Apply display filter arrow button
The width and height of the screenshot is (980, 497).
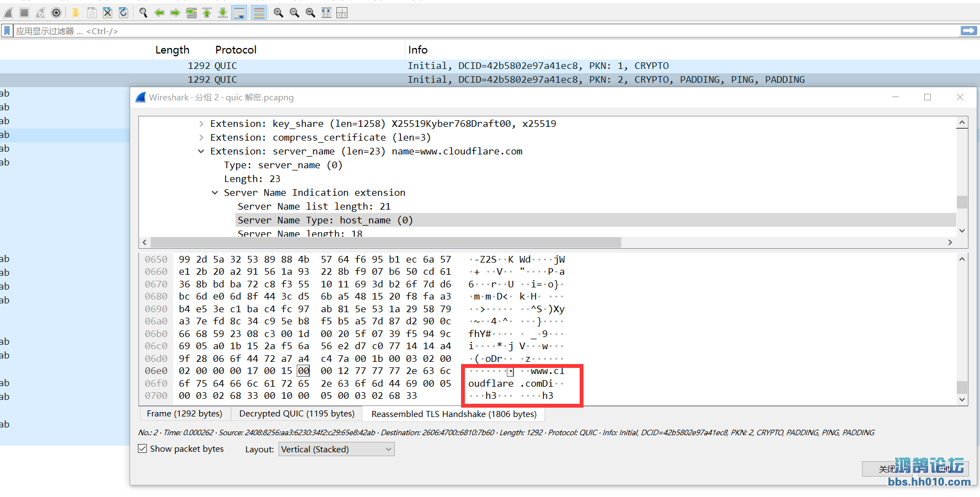click(x=968, y=31)
